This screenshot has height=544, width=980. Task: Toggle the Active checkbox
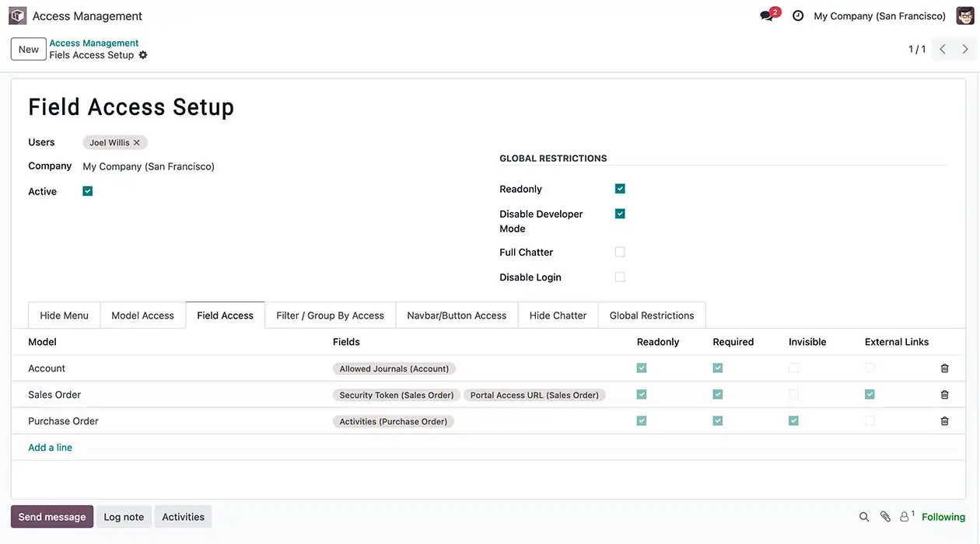tap(88, 191)
